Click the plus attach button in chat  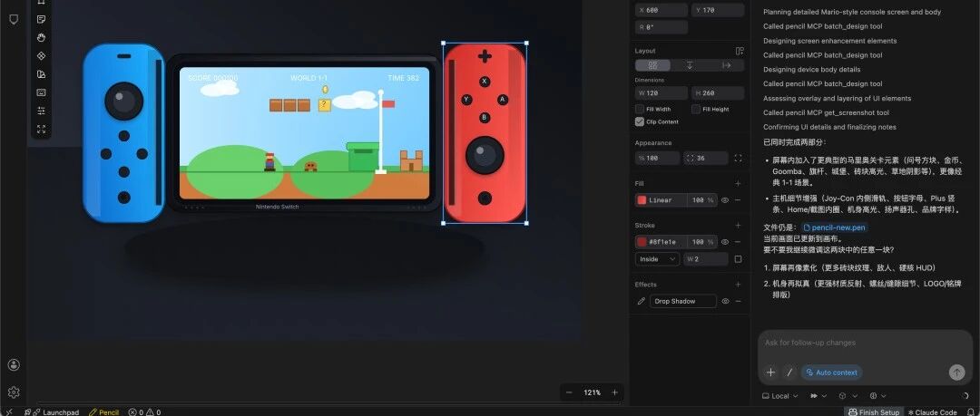770,372
